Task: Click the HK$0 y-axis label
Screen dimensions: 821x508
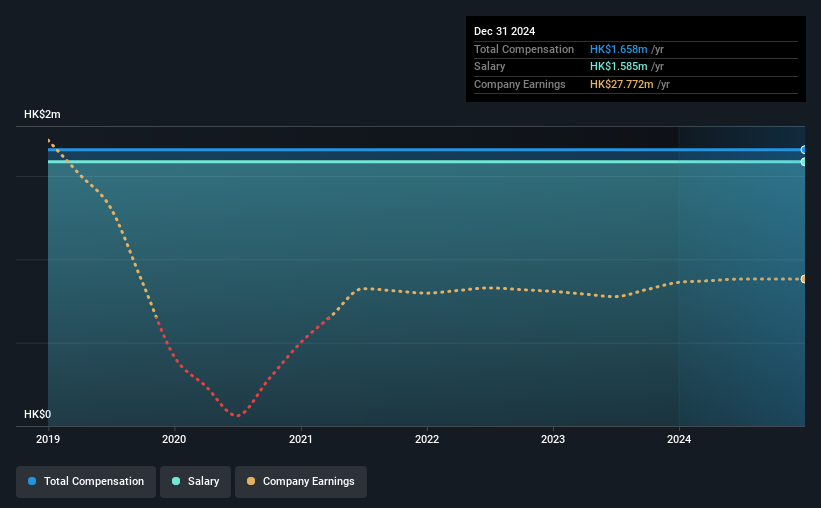Action: click(38, 414)
